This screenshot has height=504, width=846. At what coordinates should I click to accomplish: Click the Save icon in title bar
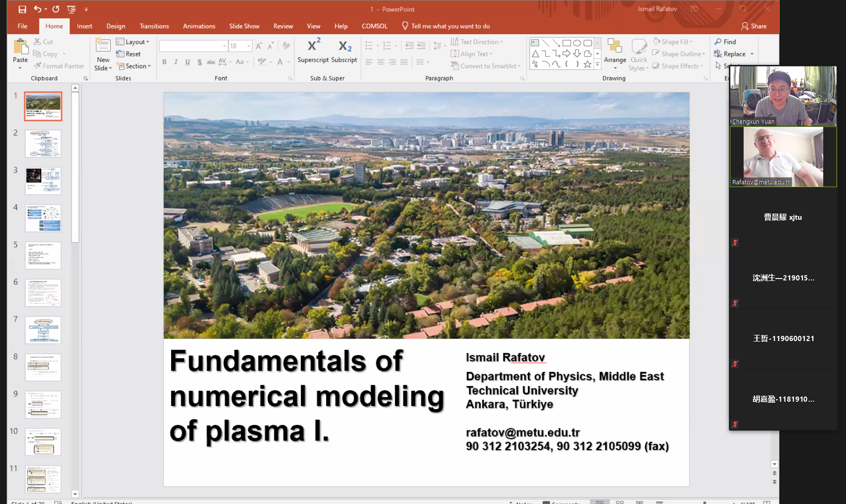click(x=22, y=9)
